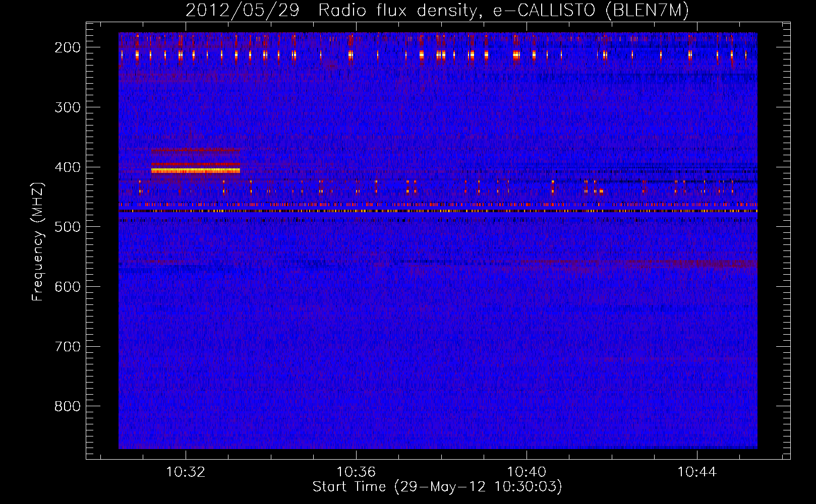The width and height of the screenshot is (816, 504).
Task: Click the 10:36 time tick label
Action: [x=356, y=472]
